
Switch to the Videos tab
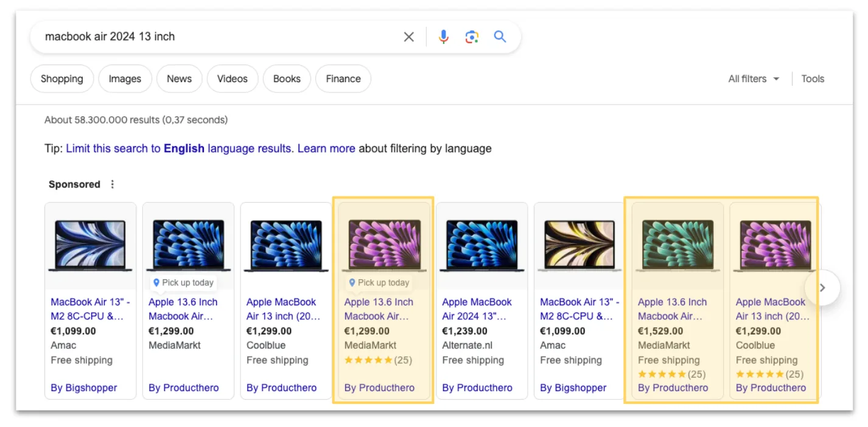click(233, 78)
